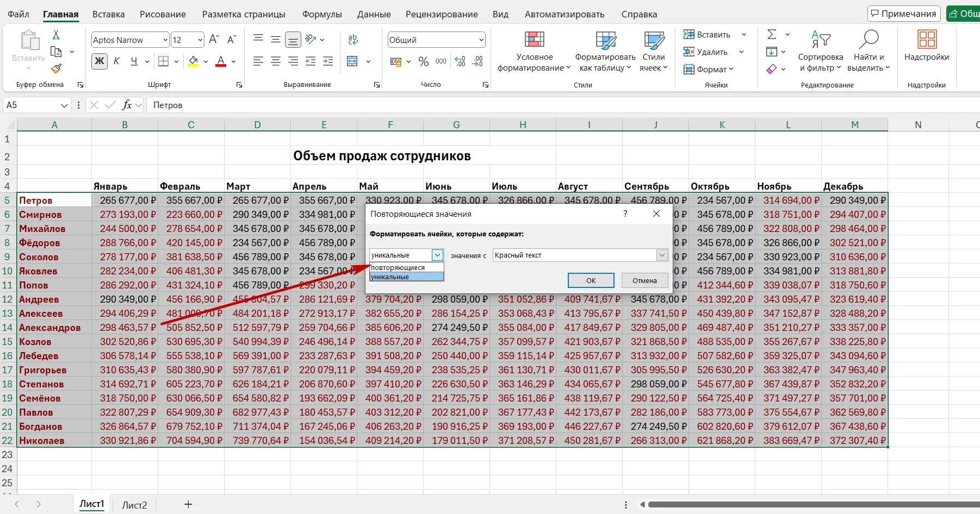Toggle Bold formatting button

pos(100,61)
